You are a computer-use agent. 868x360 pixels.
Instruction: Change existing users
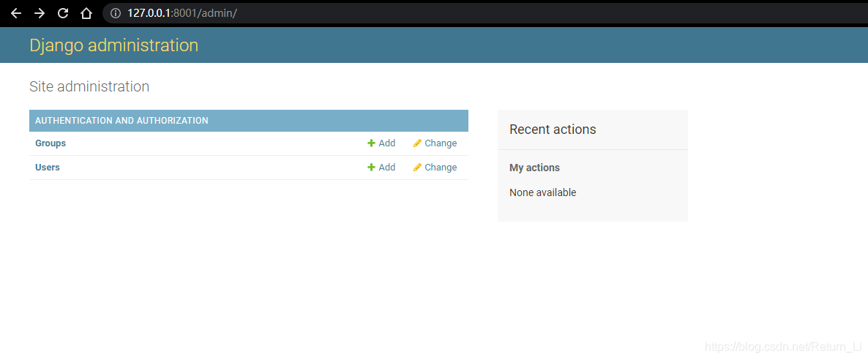435,168
